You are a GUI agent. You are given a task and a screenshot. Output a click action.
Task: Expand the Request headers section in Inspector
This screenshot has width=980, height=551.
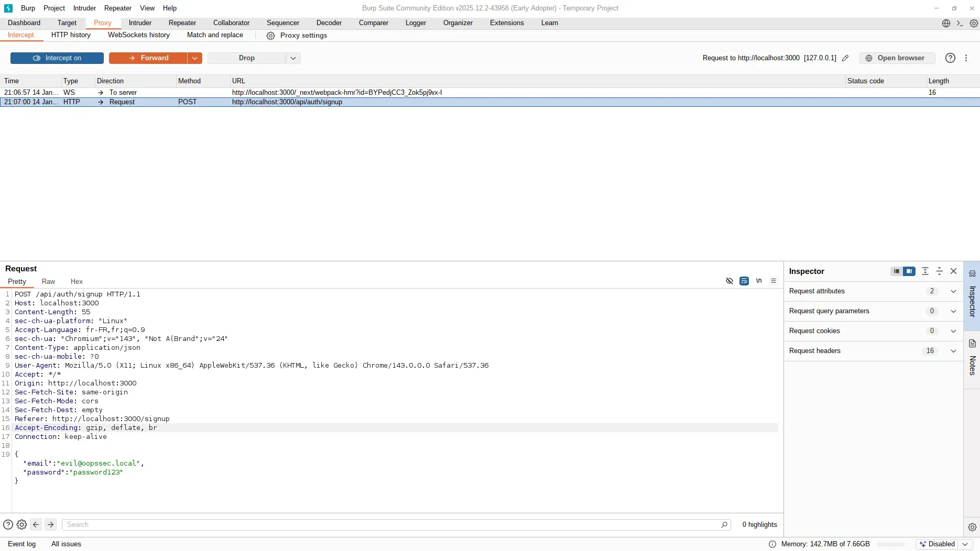point(953,351)
